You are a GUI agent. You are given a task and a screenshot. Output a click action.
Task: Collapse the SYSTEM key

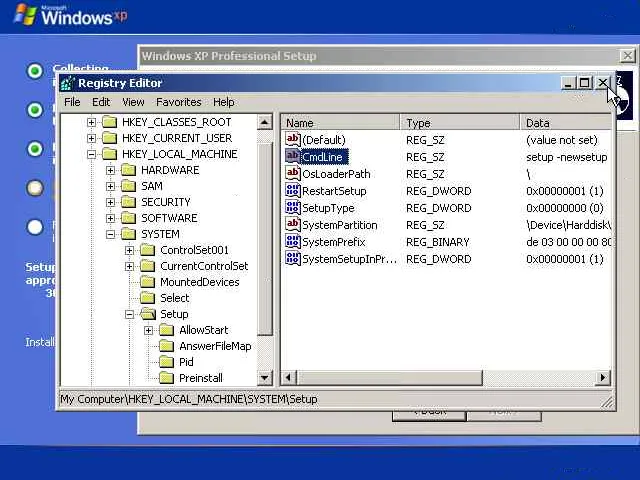tap(110, 234)
